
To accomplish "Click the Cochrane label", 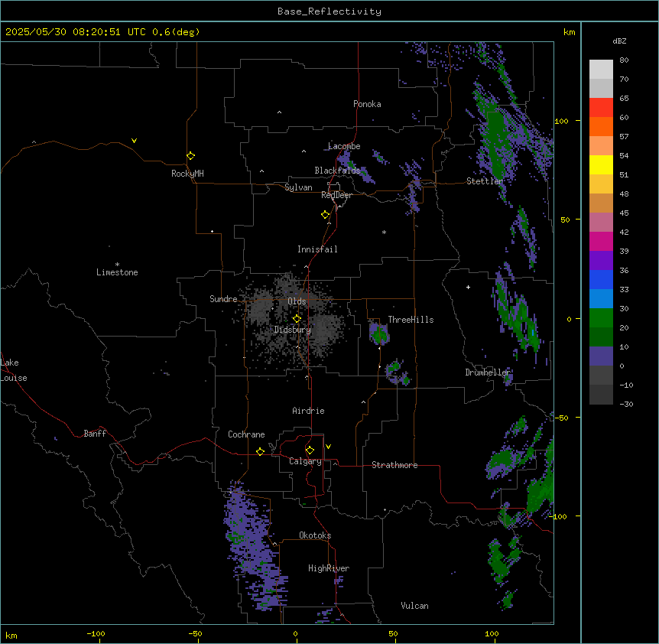I will point(246,434).
